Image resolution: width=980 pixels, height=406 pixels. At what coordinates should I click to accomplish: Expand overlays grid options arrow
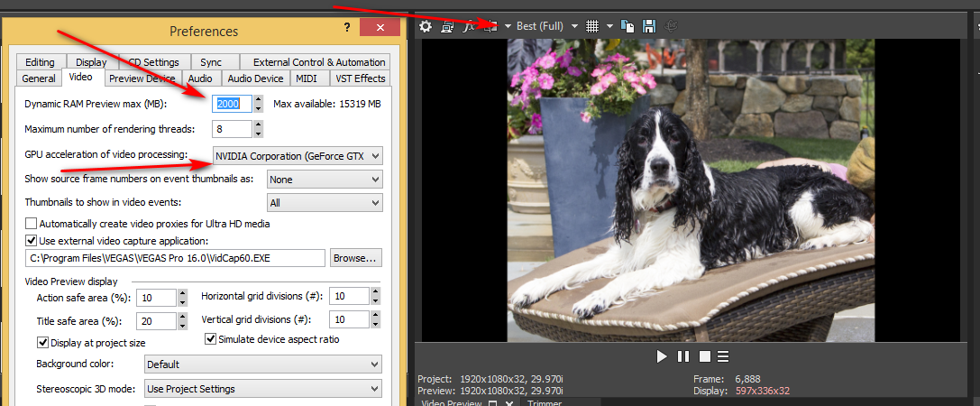[x=609, y=26]
